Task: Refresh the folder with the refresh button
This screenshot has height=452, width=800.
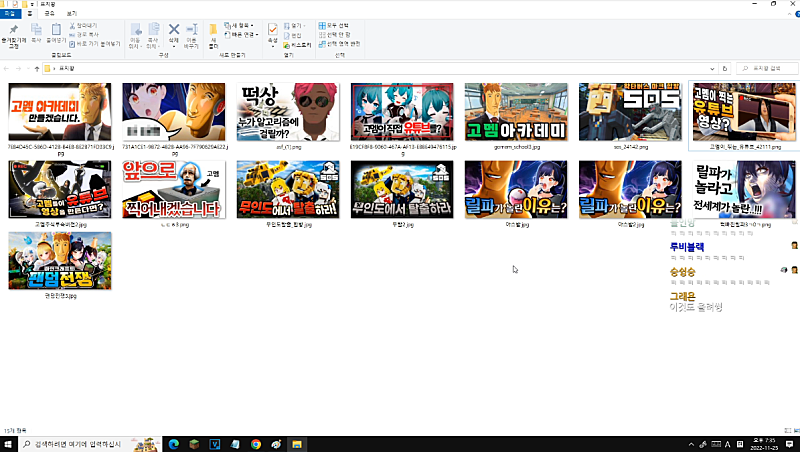Action: (x=727, y=68)
